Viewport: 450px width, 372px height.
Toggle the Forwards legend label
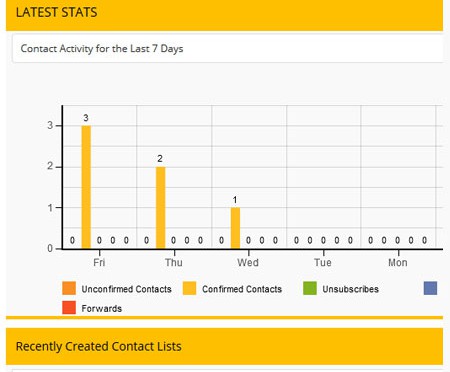[102, 308]
